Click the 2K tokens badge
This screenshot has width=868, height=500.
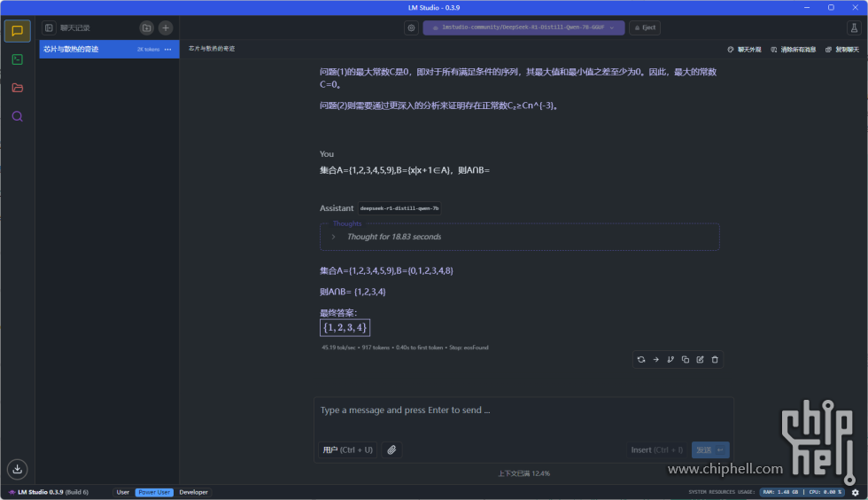149,50
